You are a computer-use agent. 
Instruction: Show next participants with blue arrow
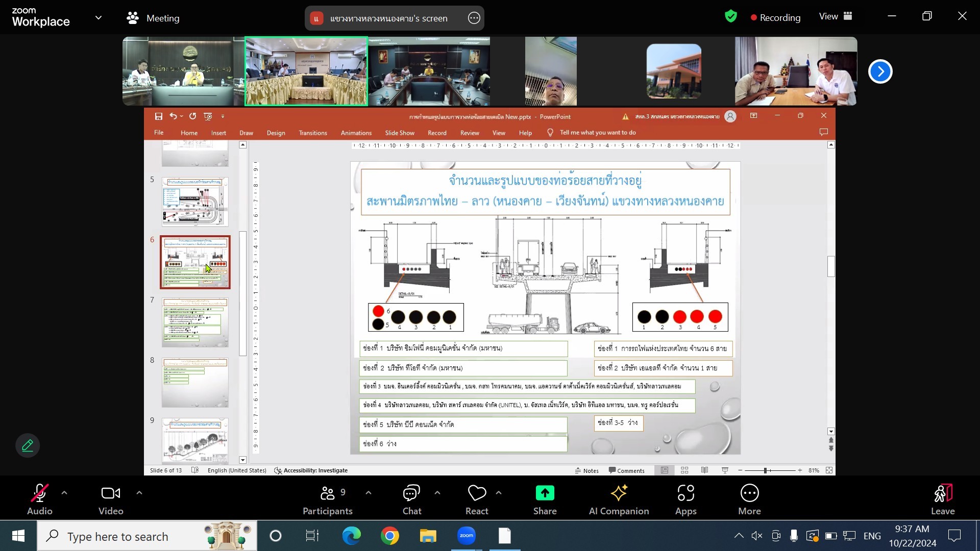tap(880, 71)
